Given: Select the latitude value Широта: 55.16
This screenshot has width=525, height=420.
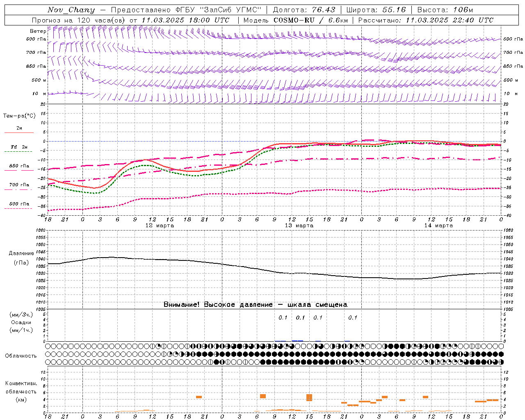Looking at the screenshot, I should point(376,10).
